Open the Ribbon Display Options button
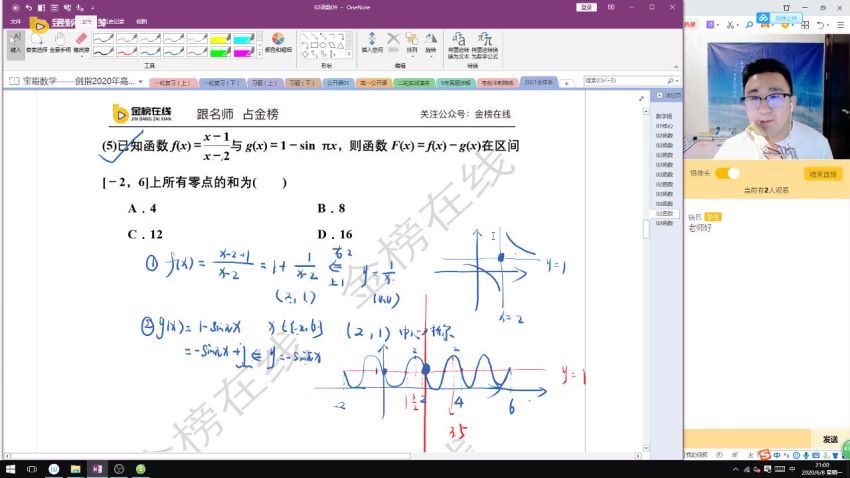Image resolution: width=850 pixels, height=478 pixels. tap(611, 7)
